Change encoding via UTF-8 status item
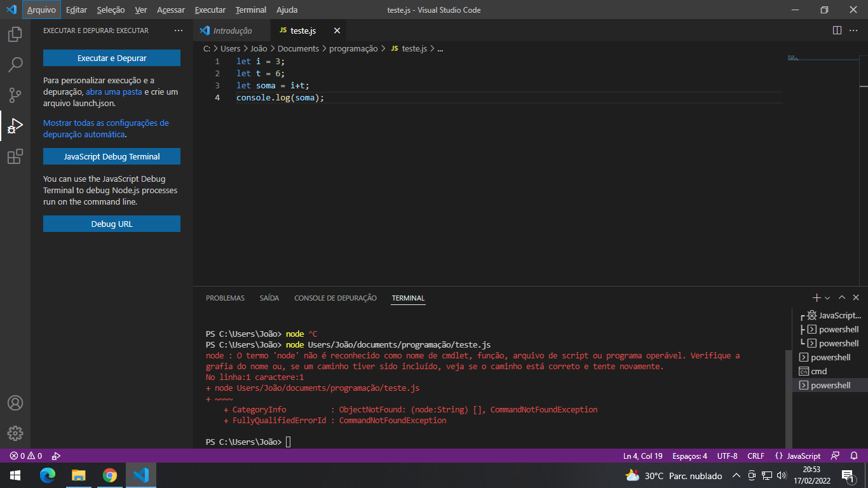 (x=727, y=456)
